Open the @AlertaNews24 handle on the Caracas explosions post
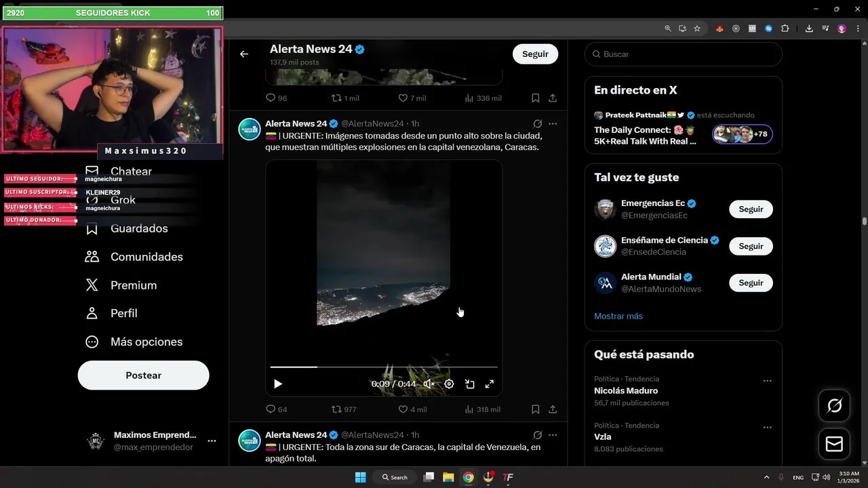Viewport: 868px width, 488px height. (x=372, y=124)
